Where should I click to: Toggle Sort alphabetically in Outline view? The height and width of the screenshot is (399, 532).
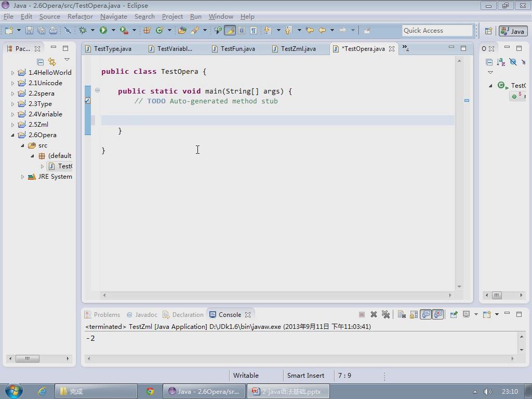click(x=501, y=62)
